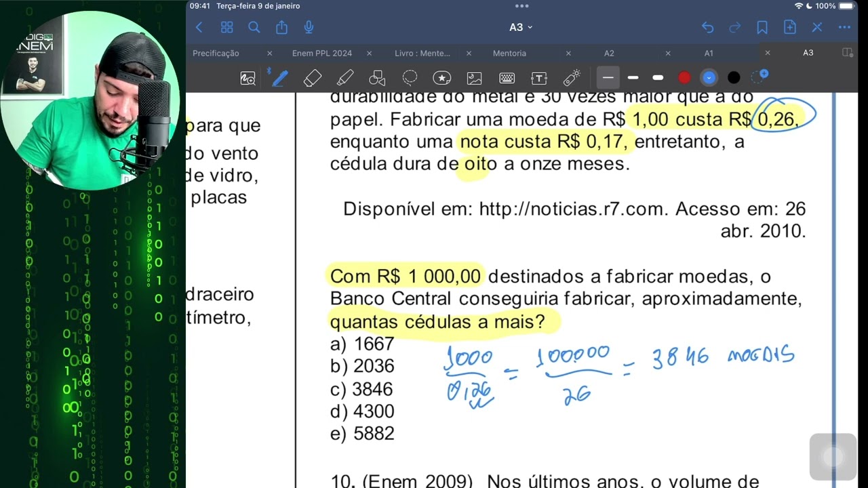The width and height of the screenshot is (868, 488).
Task: Insert an image with photo tool
Action: [474, 78]
